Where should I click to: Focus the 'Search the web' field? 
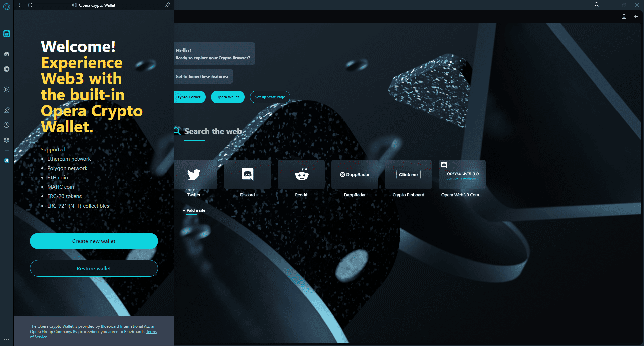(x=213, y=131)
